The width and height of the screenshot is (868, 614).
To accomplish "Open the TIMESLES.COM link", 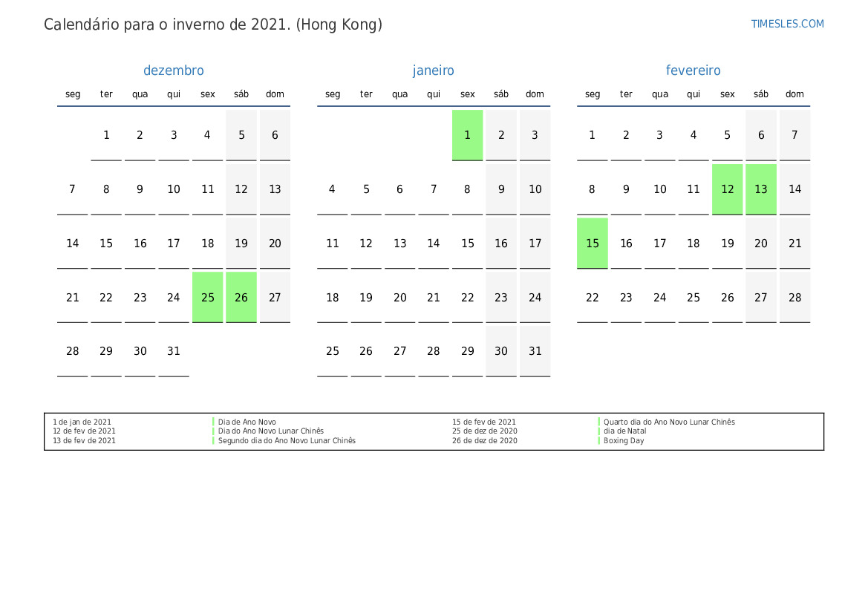I will click(x=787, y=24).
